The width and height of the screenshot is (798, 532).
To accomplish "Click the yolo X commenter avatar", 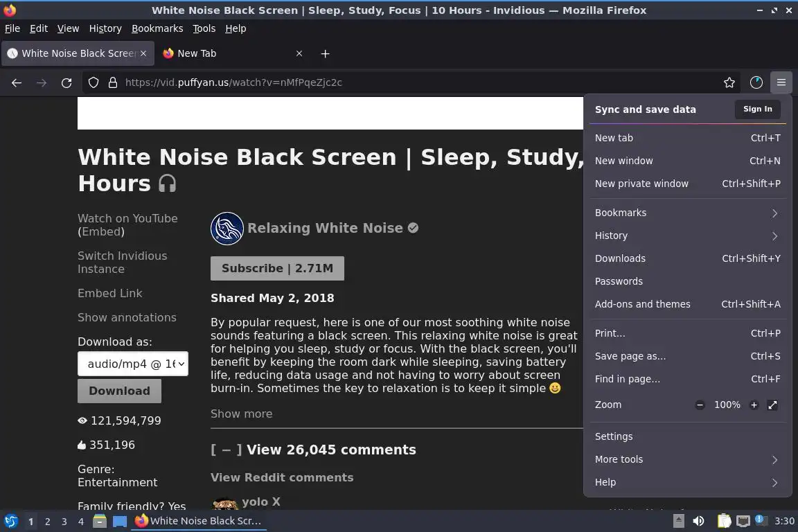I will coord(224,504).
